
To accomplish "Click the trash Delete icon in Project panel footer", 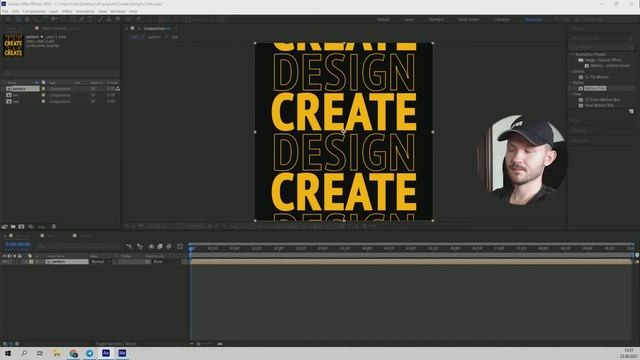I will click(x=54, y=227).
